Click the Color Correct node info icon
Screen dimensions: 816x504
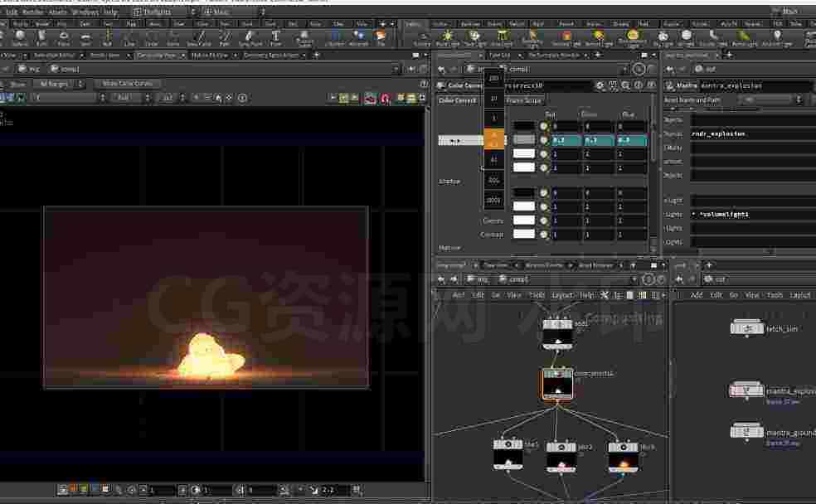click(x=639, y=85)
